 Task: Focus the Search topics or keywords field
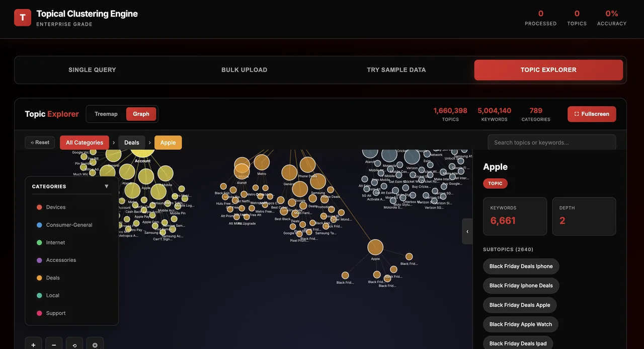tap(552, 143)
